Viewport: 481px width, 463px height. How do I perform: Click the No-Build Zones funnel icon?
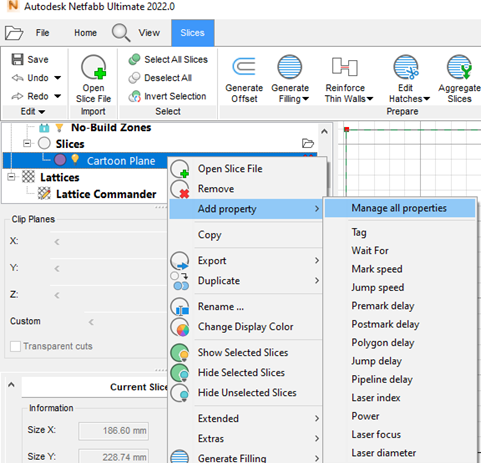tap(59, 128)
